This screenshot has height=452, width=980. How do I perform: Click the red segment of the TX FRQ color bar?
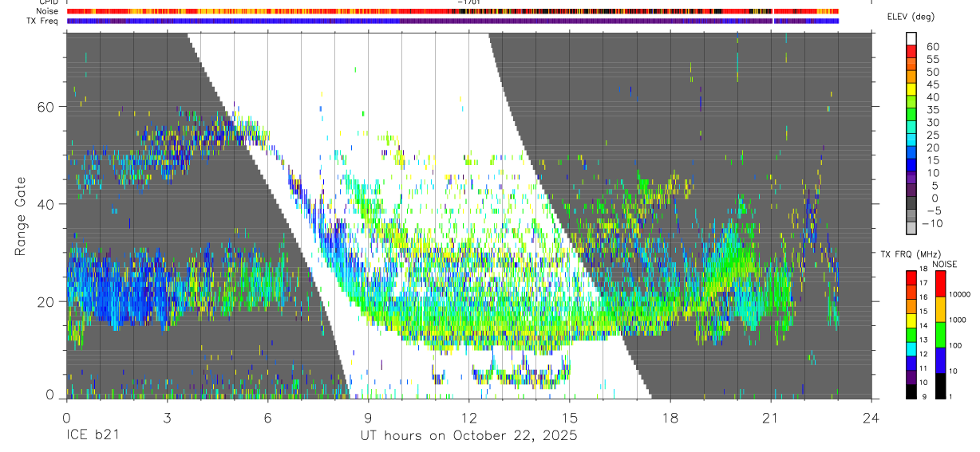point(911,278)
